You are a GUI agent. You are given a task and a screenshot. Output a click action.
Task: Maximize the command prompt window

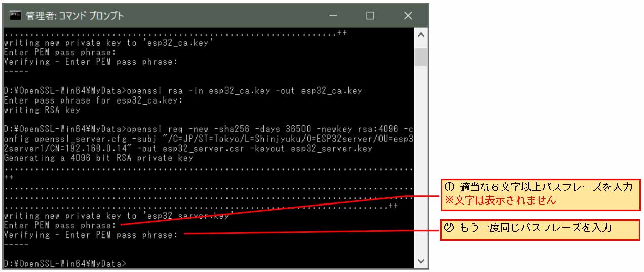point(370,16)
